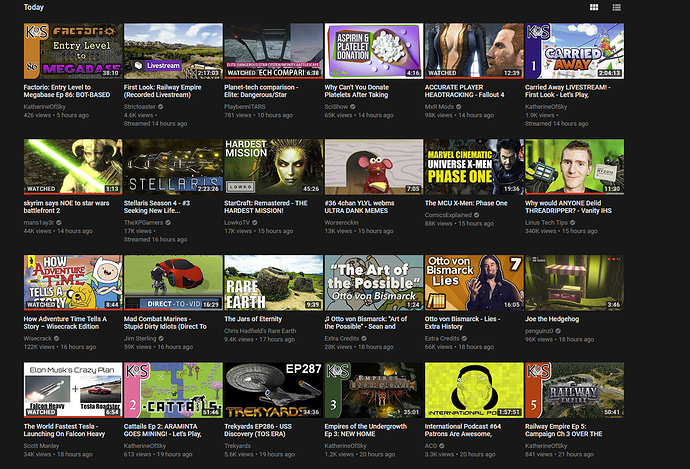The width and height of the screenshot is (690, 469).
Task: Go to Strictoaster channel
Action: pos(140,106)
